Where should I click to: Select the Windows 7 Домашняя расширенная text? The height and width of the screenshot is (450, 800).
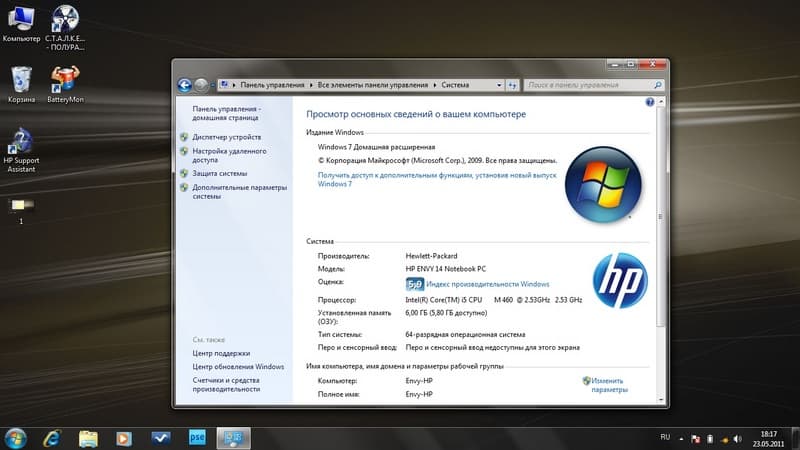point(376,147)
